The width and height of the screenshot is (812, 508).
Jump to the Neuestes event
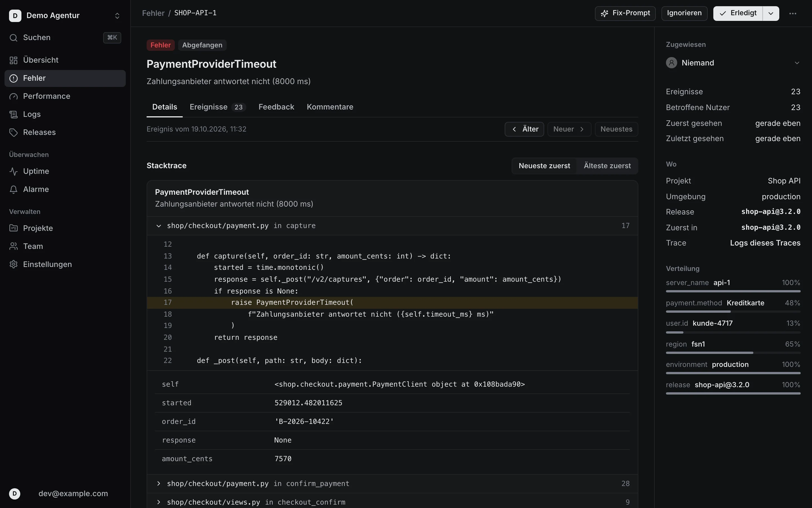click(x=616, y=129)
